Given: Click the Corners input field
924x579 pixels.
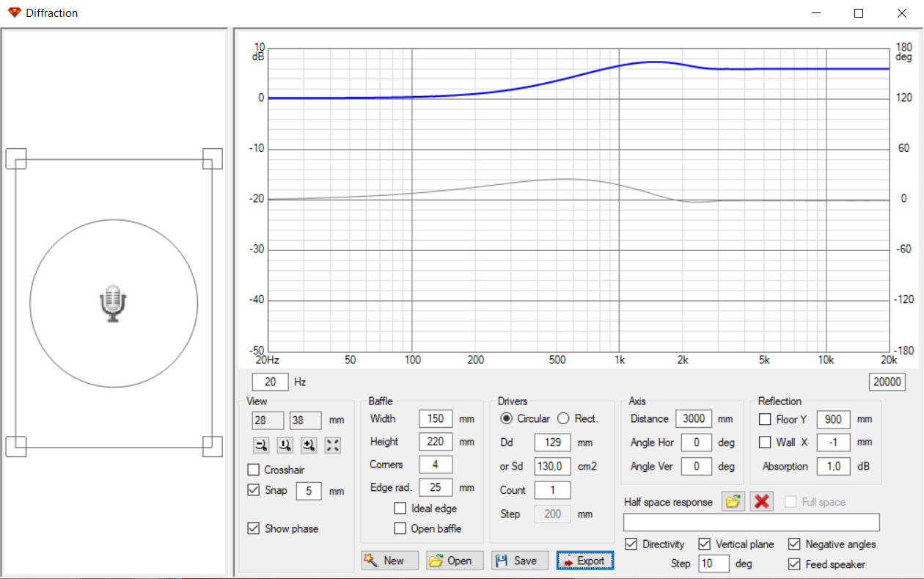Looking at the screenshot, I should (436, 465).
